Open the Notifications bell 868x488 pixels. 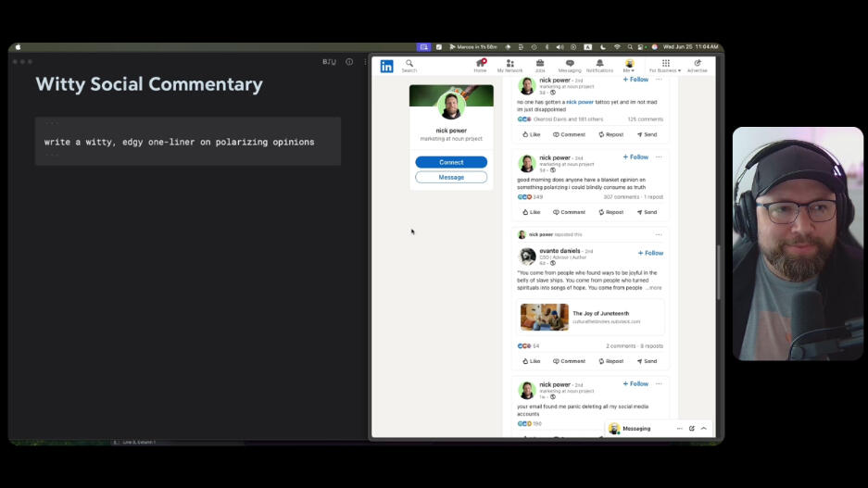point(599,65)
